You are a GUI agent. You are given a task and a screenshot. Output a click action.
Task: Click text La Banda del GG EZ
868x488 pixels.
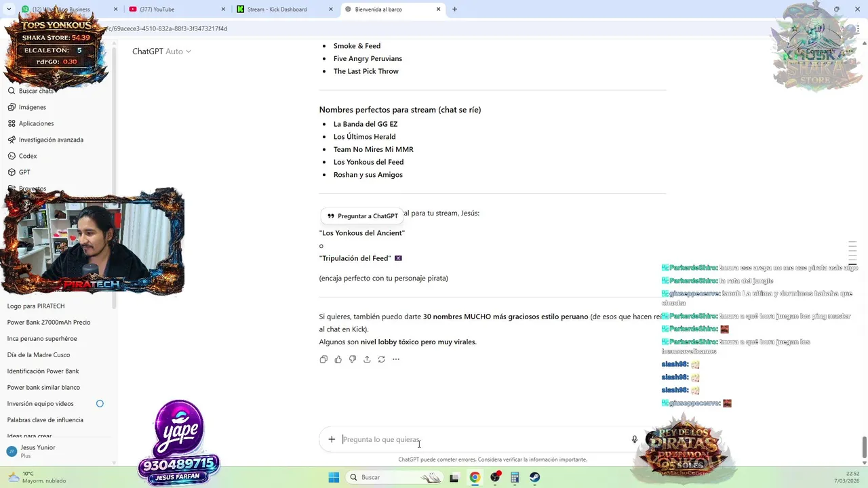(x=366, y=125)
